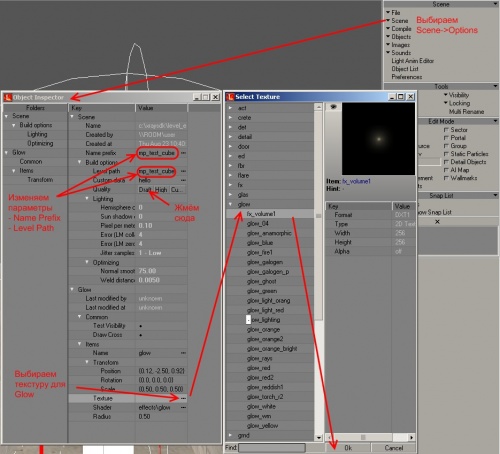The height and width of the screenshot is (454, 500).
Task: Click properties horizontal scrollbar right arrow
Action: [x=412, y=437]
